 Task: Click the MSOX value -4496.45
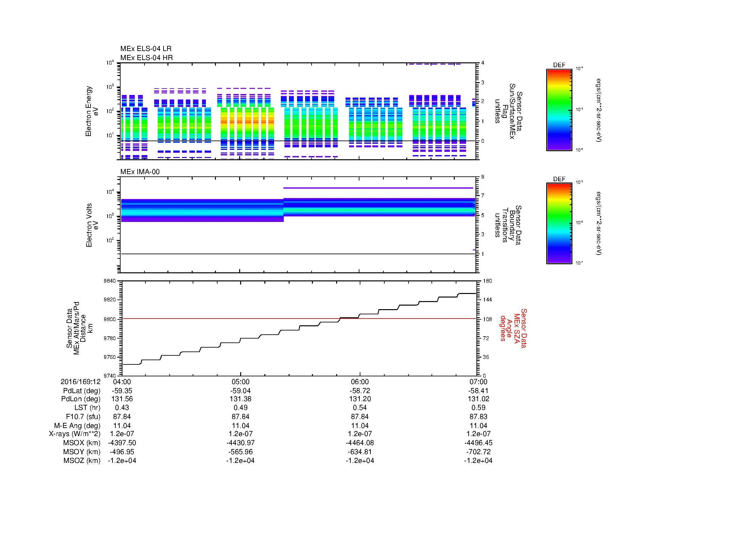(x=478, y=443)
